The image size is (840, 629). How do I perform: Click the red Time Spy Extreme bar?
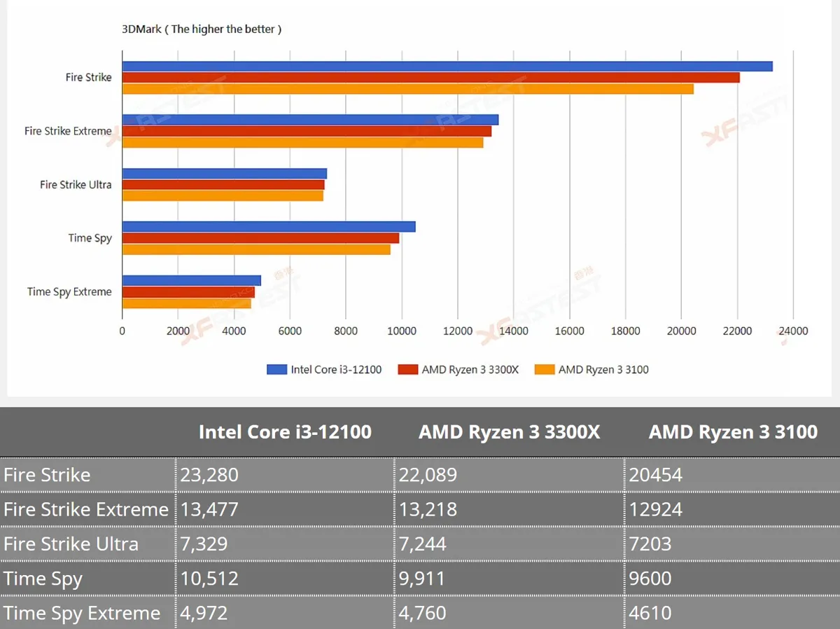[189, 292]
